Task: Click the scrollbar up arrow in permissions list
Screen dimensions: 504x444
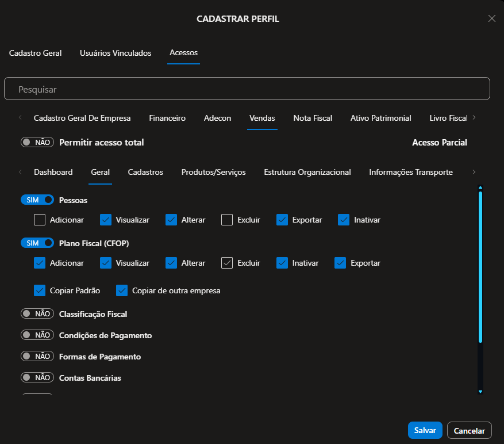Action: (480, 187)
